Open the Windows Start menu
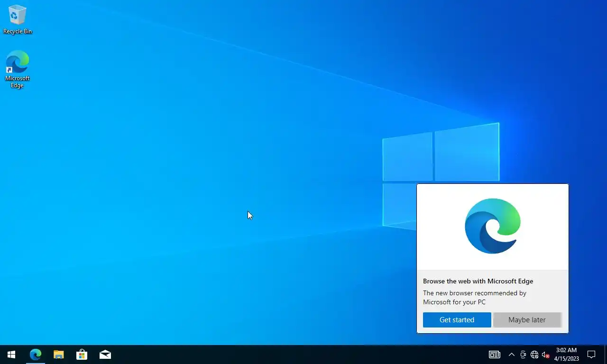 pyautogui.click(x=11, y=355)
